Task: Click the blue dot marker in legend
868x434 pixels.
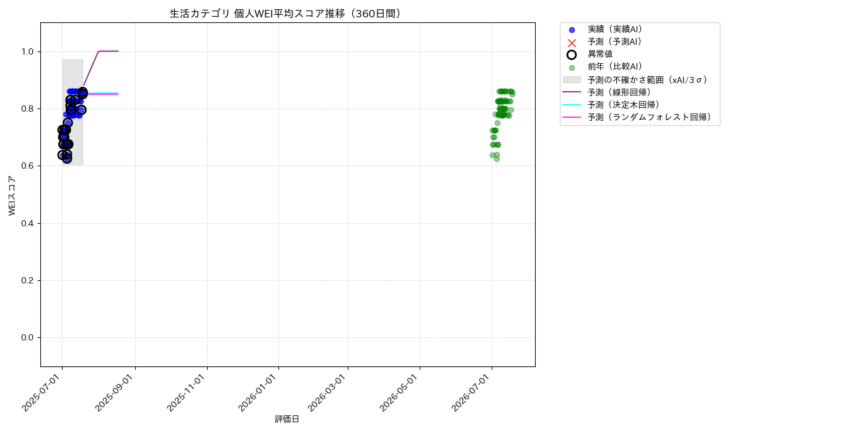Action: point(572,30)
